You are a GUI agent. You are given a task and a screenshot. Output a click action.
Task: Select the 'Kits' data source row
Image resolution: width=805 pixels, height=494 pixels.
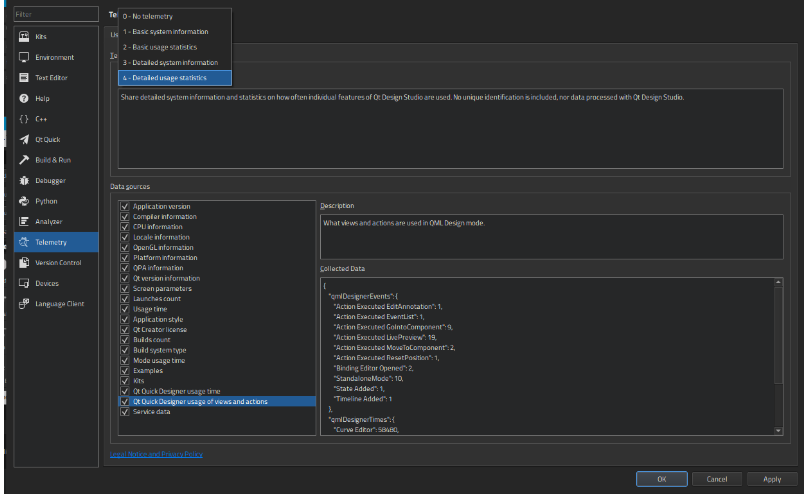[x=217, y=381]
